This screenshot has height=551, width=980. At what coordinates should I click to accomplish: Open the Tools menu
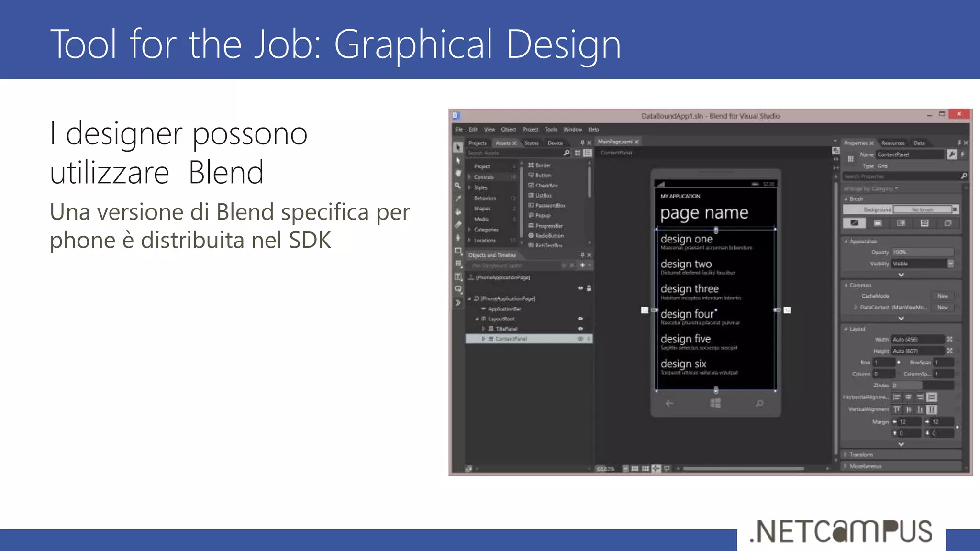pos(551,130)
